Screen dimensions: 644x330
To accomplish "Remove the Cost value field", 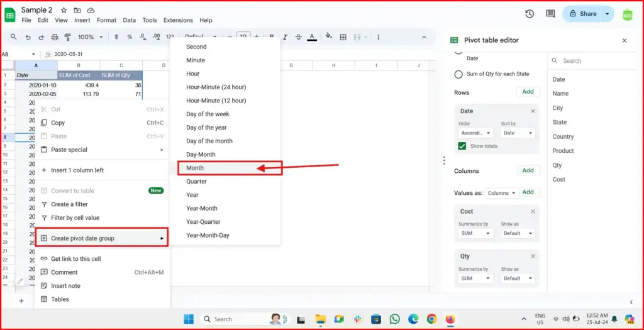I will tap(533, 211).
